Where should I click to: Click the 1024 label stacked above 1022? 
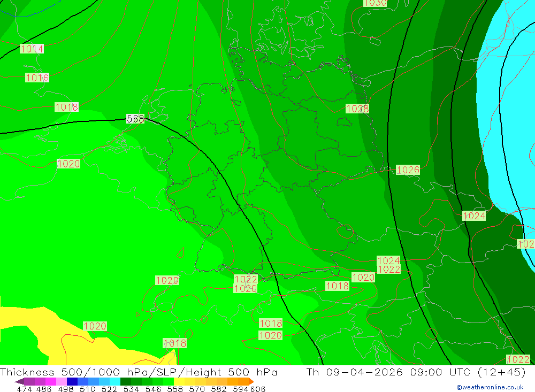click(388, 260)
